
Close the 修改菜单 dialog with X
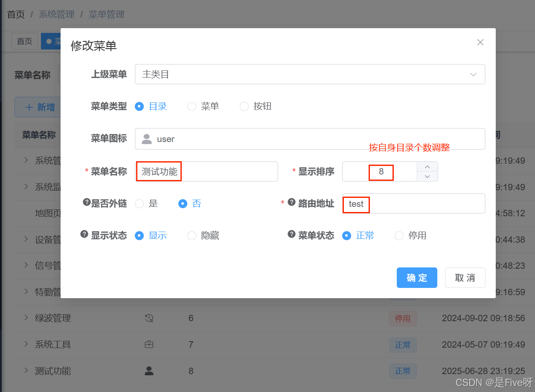point(480,42)
